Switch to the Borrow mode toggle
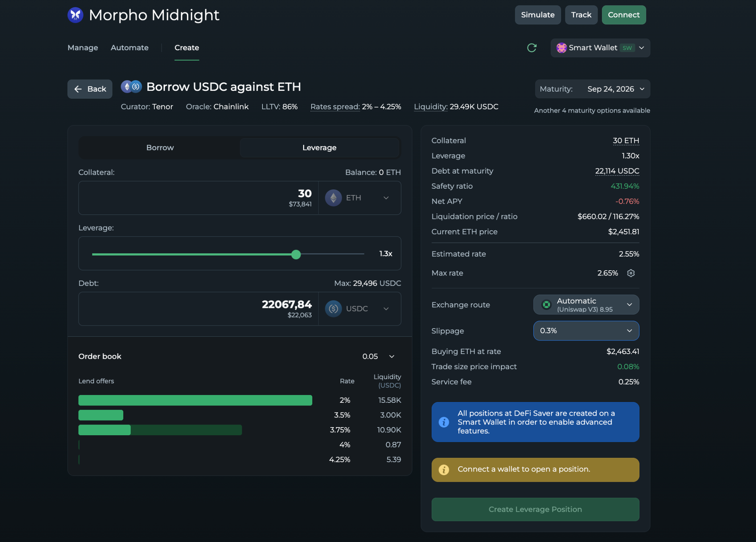Screen dimensions: 756x542 click(x=160, y=147)
